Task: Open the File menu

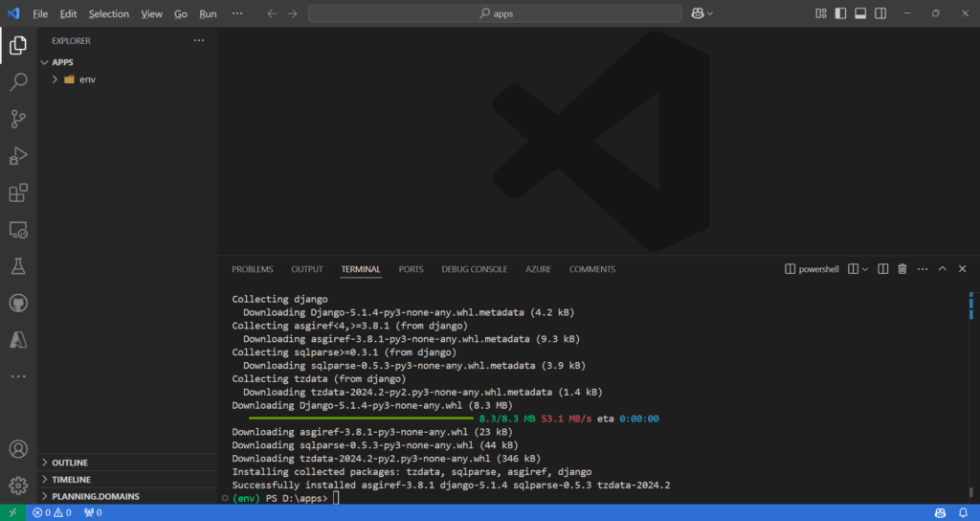Action: coord(40,13)
